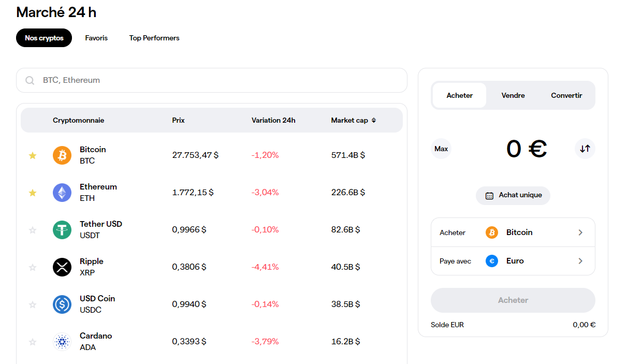Click the Tether USD icon
This screenshot has width=627, height=364.
coord(62,229)
